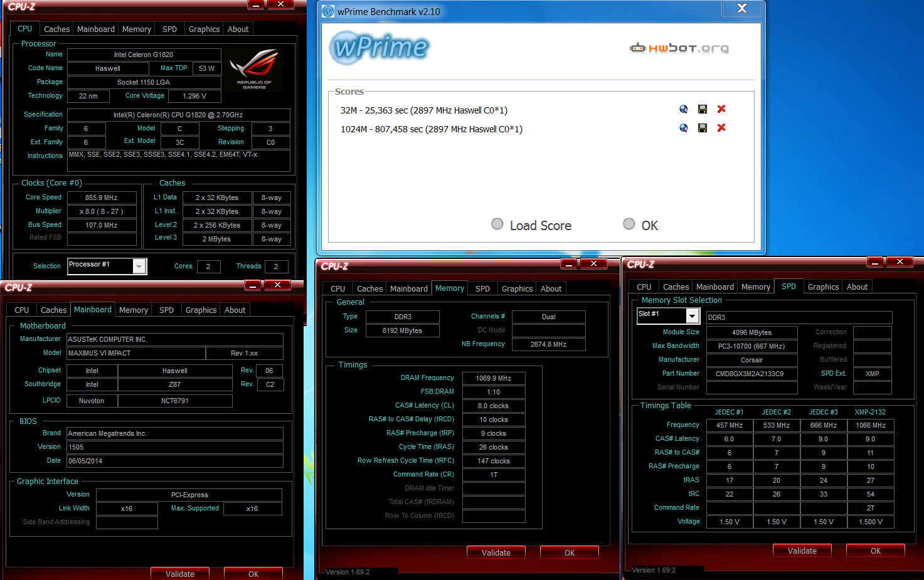Screen dimensions: 924x580
Task: Close the wPrime Benchmark window
Action: pyautogui.click(x=741, y=8)
